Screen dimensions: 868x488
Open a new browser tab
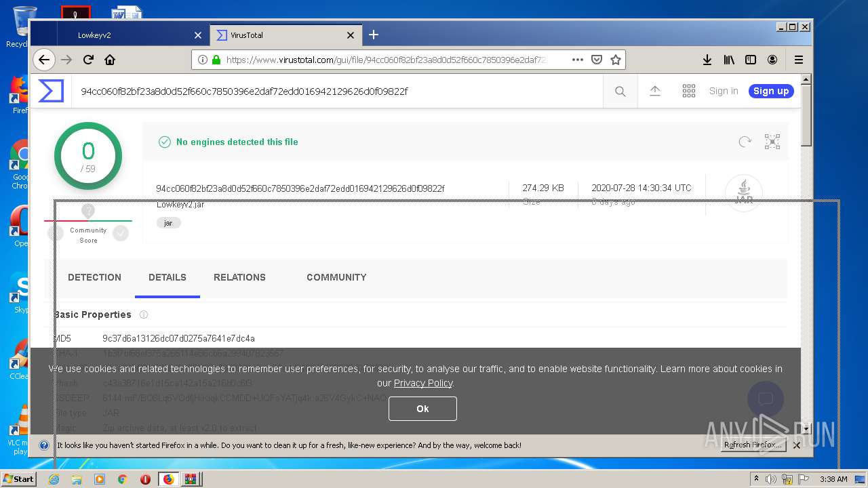374,35
